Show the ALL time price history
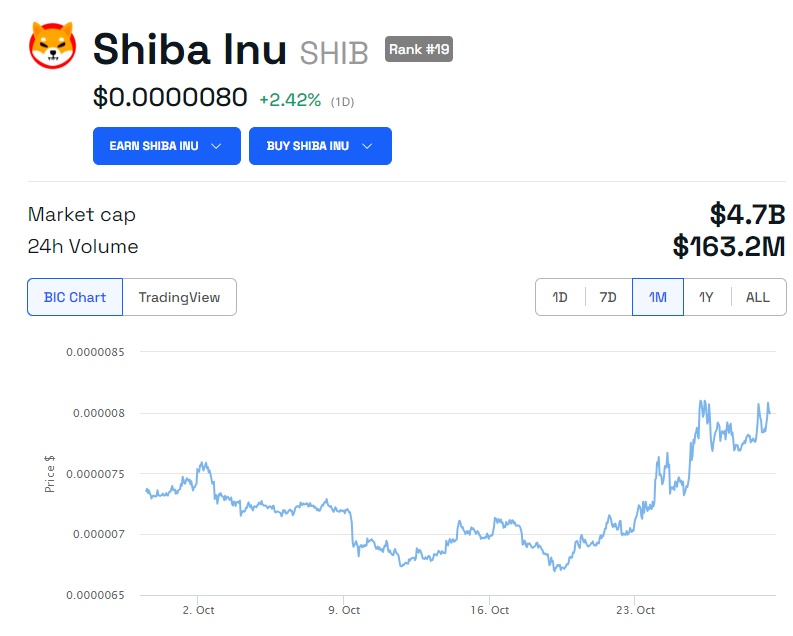The width and height of the screenshot is (793, 636). (758, 297)
